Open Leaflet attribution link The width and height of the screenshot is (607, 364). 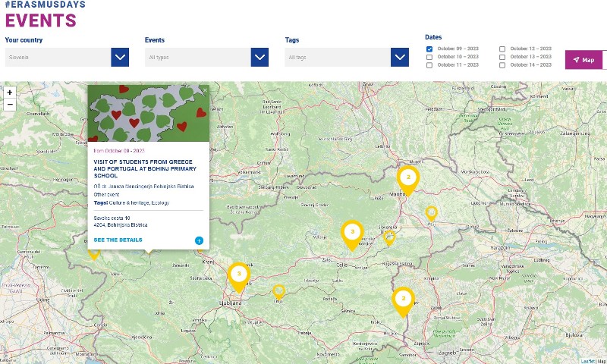pyautogui.click(x=587, y=361)
